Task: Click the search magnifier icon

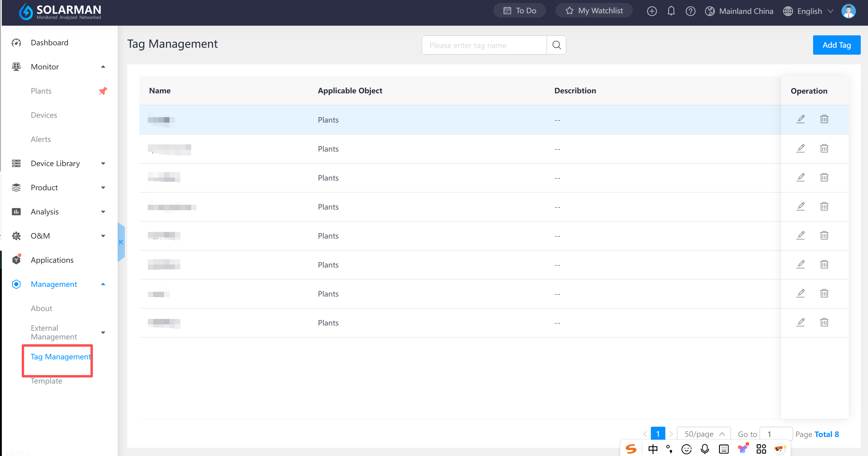Action: 556,45
